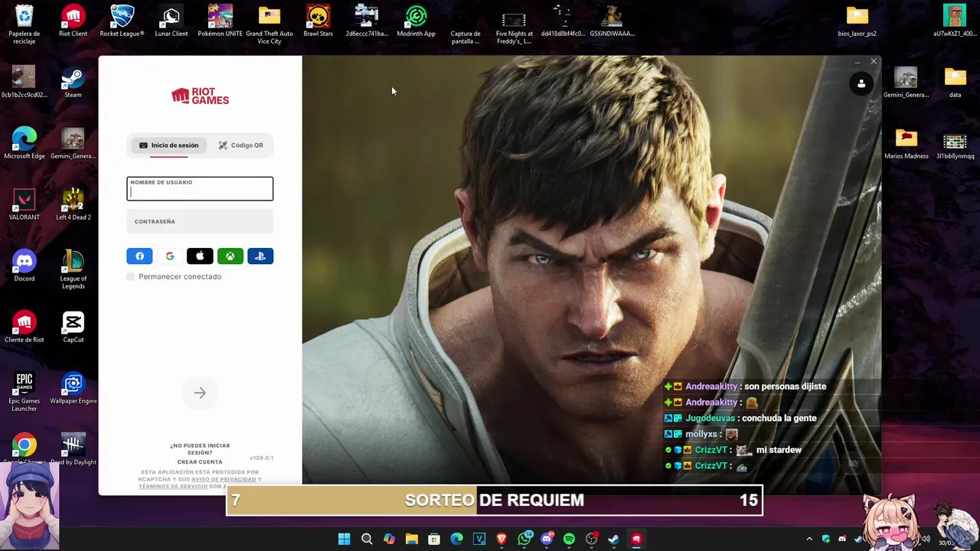Select the Left 4 Dead 2 icon

(x=73, y=205)
